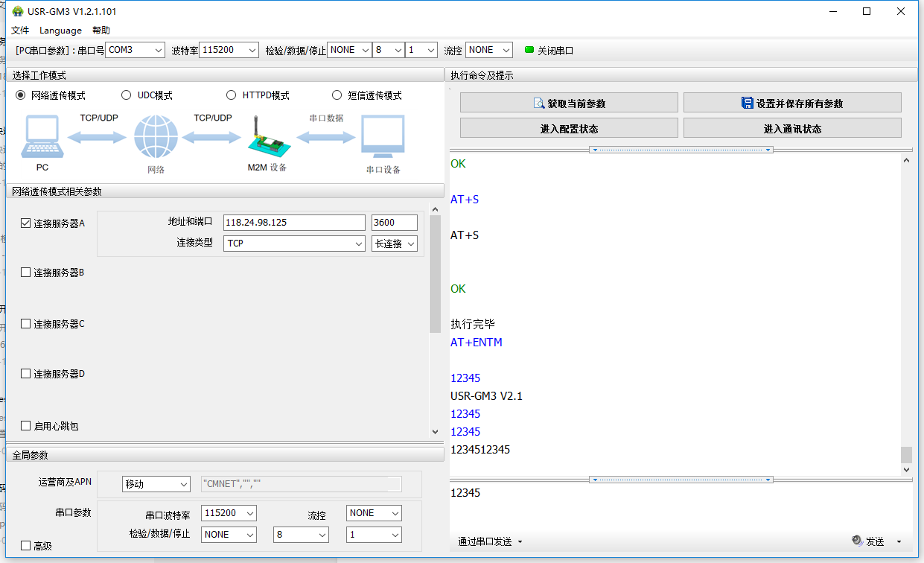Screen dimensions: 924x563
Task: Open 串口波特率 115200 dropdown in global params
Action: click(x=229, y=513)
